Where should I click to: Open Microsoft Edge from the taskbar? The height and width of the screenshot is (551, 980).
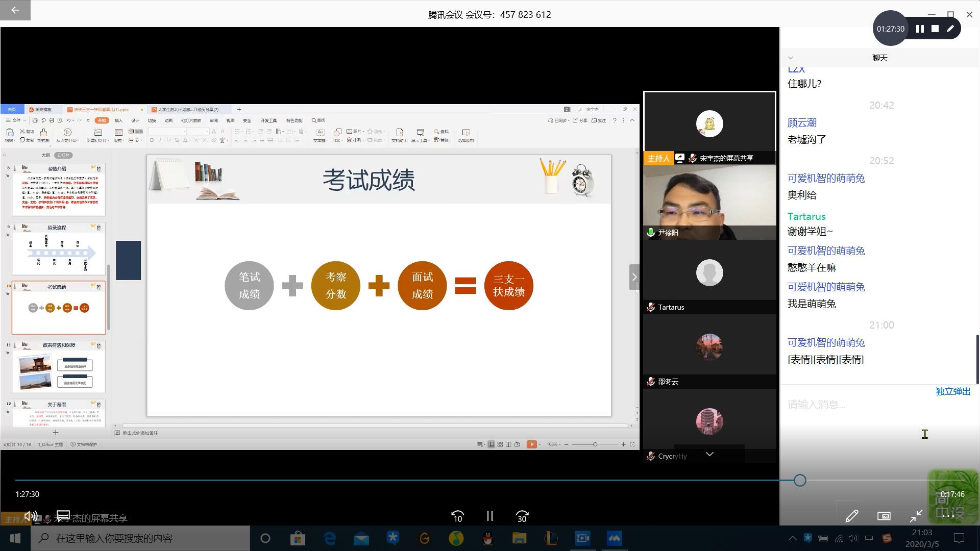click(x=330, y=538)
